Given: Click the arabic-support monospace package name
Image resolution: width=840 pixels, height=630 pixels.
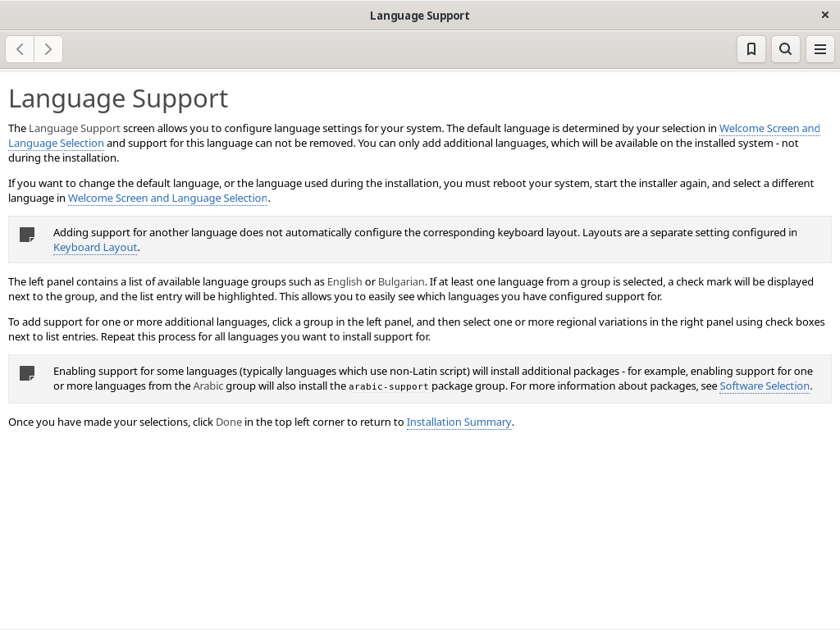Looking at the screenshot, I should click(x=388, y=387).
